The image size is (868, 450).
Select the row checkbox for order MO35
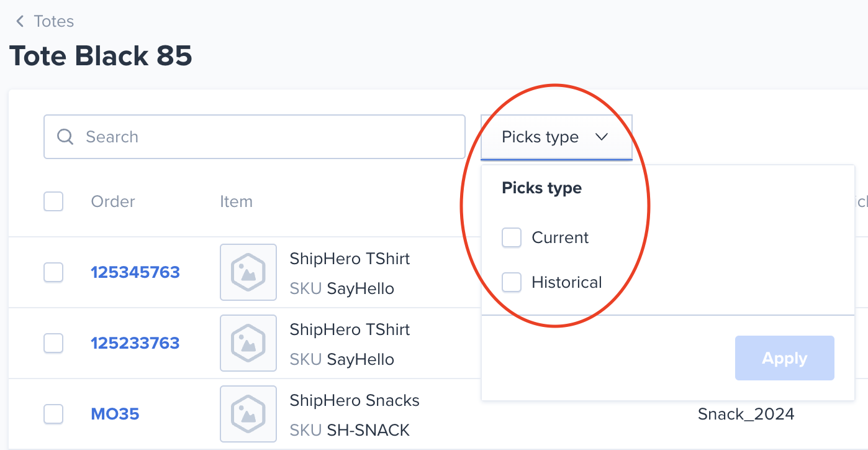pyautogui.click(x=53, y=414)
